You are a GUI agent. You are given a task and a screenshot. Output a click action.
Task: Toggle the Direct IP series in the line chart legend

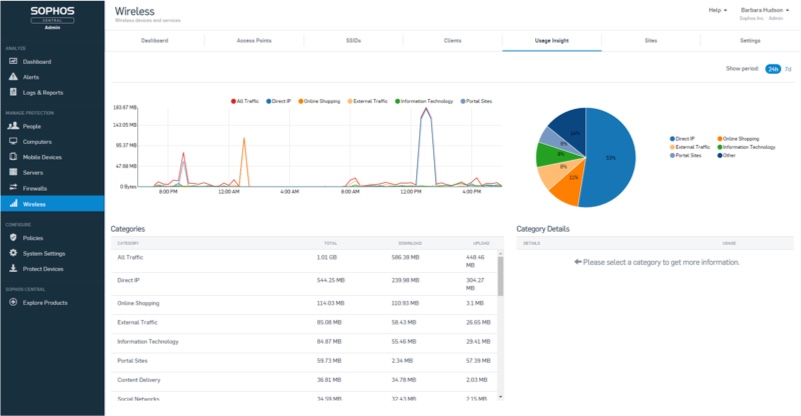coord(278,101)
